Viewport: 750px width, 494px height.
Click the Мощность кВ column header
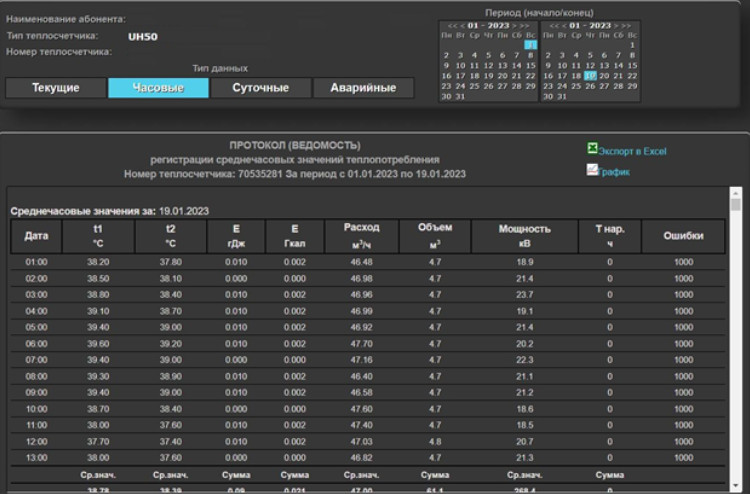[525, 236]
